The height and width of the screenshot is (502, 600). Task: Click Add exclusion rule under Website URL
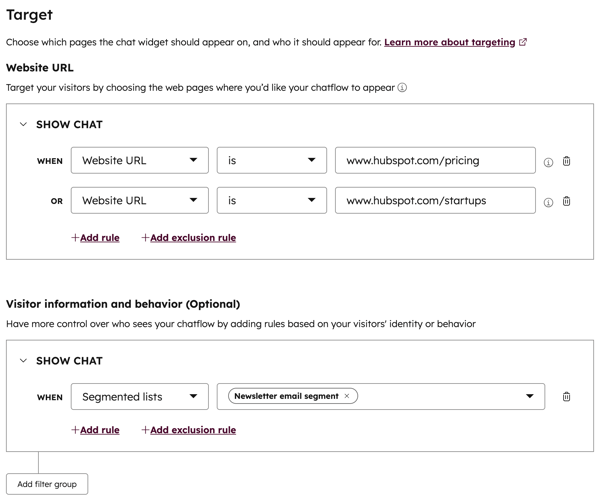pos(189,238)
